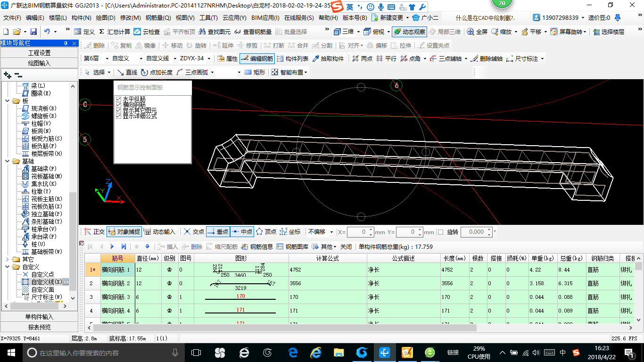Collapse the 板 tree folder
The width and height of the screenshot is (644, 362).
8,101
